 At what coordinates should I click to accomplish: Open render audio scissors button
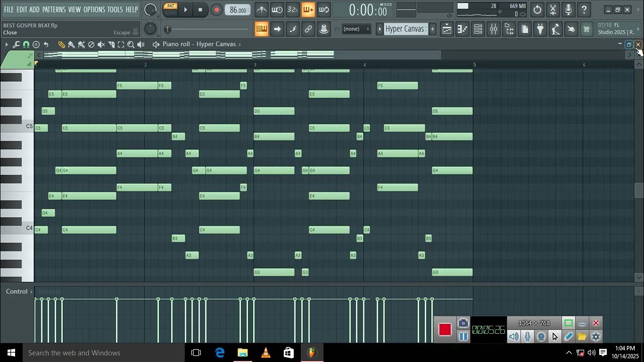tap(553, 9)
